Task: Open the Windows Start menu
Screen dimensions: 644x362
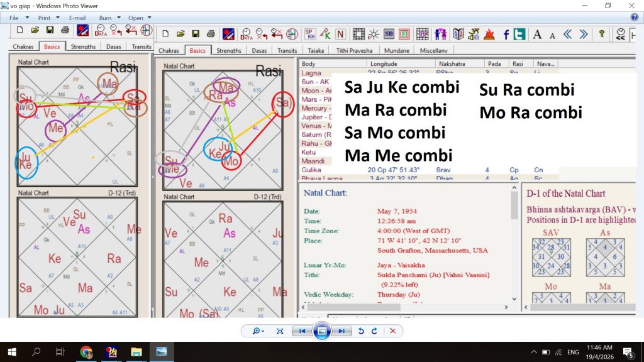Action: pyautogui.click(x=12, y=352)
